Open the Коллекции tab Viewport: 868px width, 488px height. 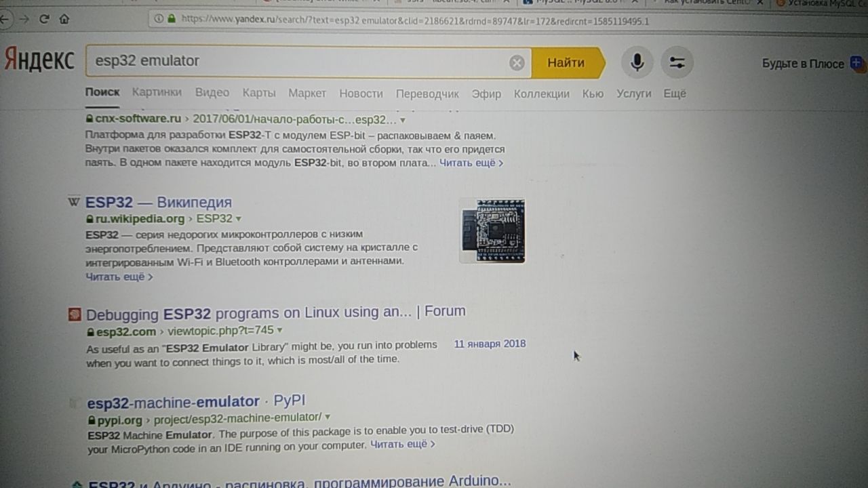coord(541,94)
